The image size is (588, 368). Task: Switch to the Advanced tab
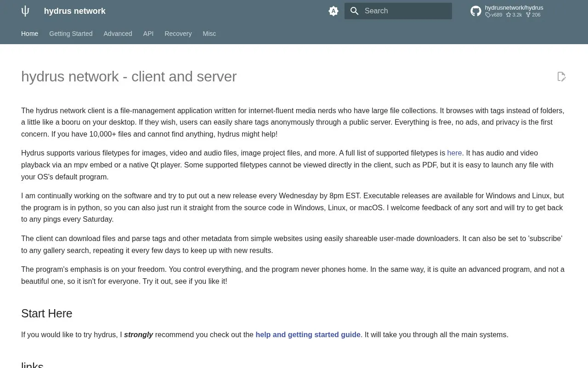(118, 34)
